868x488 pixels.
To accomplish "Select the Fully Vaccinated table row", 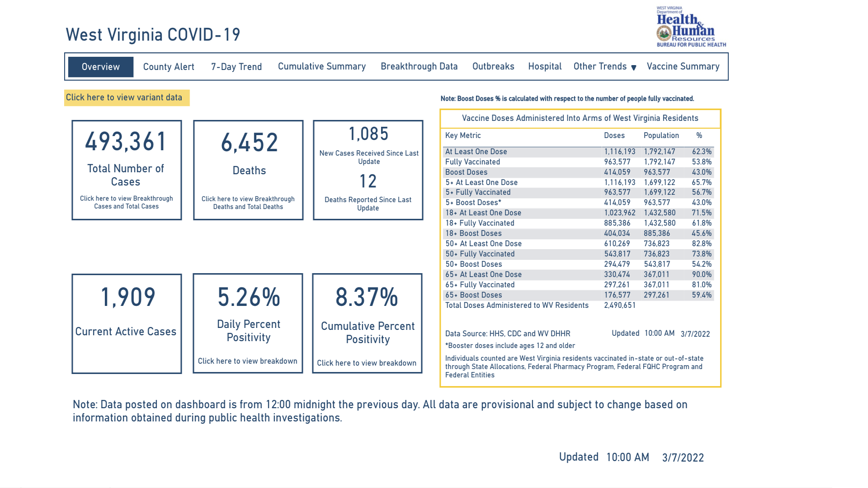I will pos(472,162).
